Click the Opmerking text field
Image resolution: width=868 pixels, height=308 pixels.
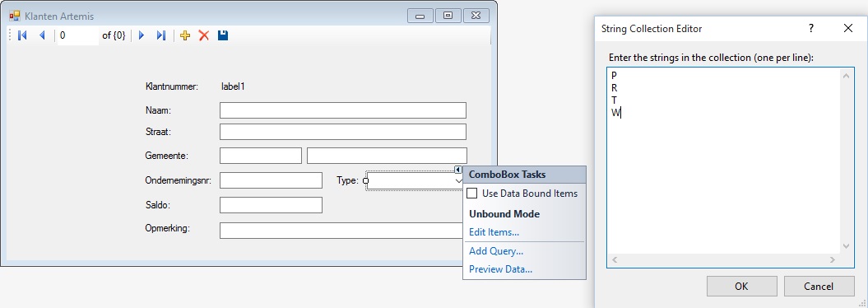pos(341,231)
